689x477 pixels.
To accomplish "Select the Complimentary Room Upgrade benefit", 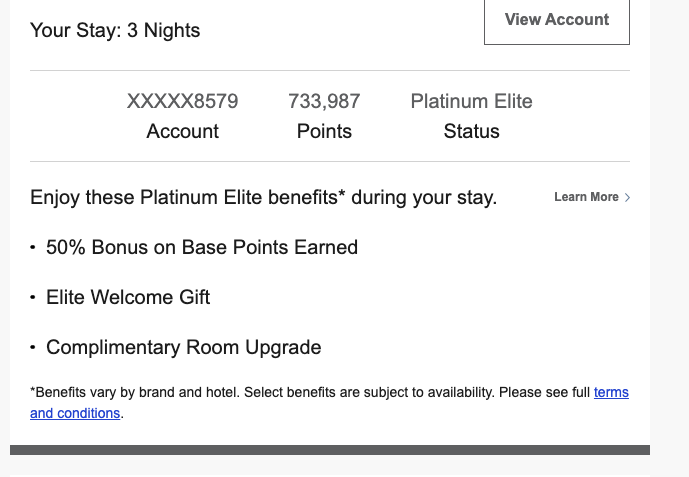I will coord(183,348).
